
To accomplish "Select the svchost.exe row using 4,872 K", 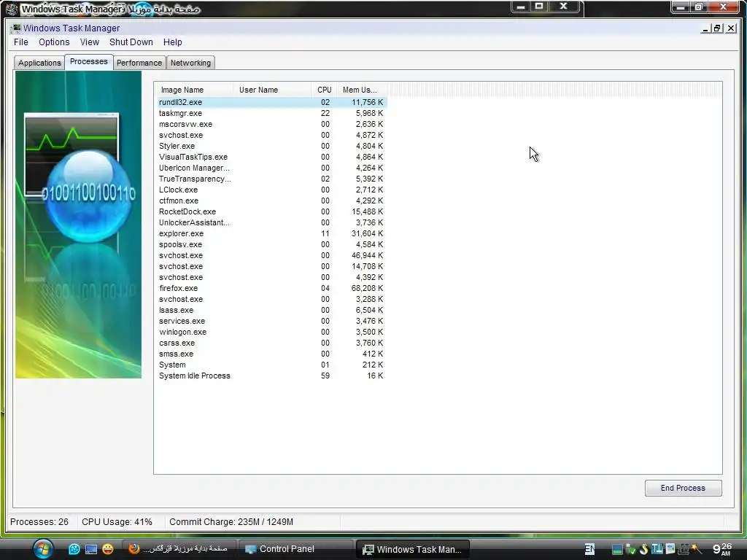I will pos(272,135).
